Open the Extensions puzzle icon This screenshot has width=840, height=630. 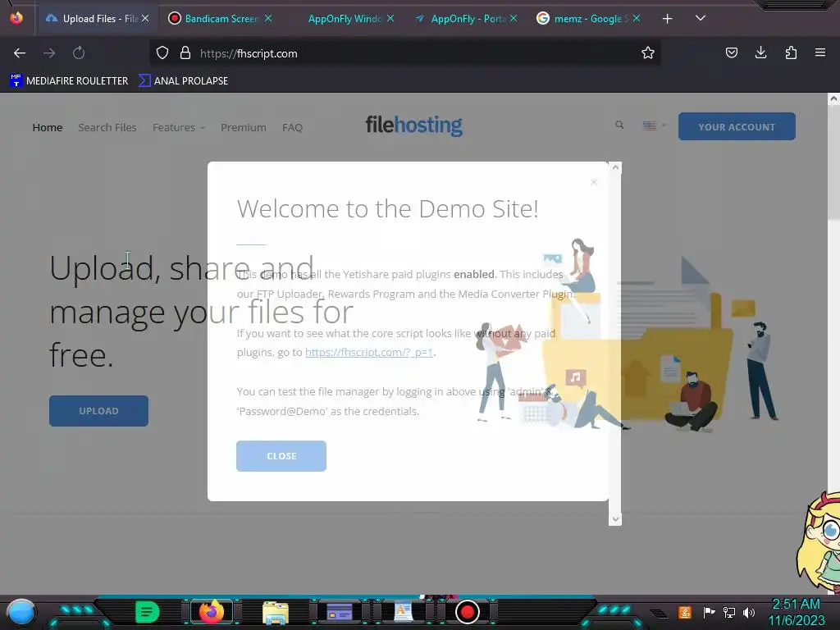[791, 52]
